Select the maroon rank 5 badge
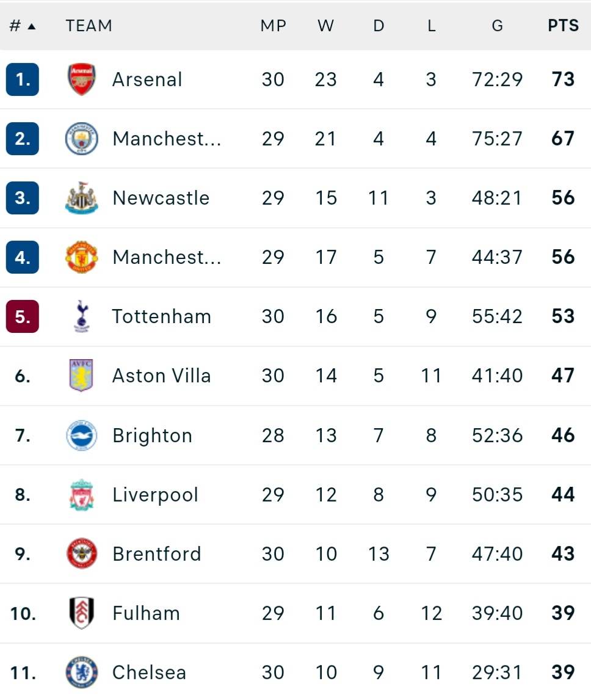 point(23,316)
